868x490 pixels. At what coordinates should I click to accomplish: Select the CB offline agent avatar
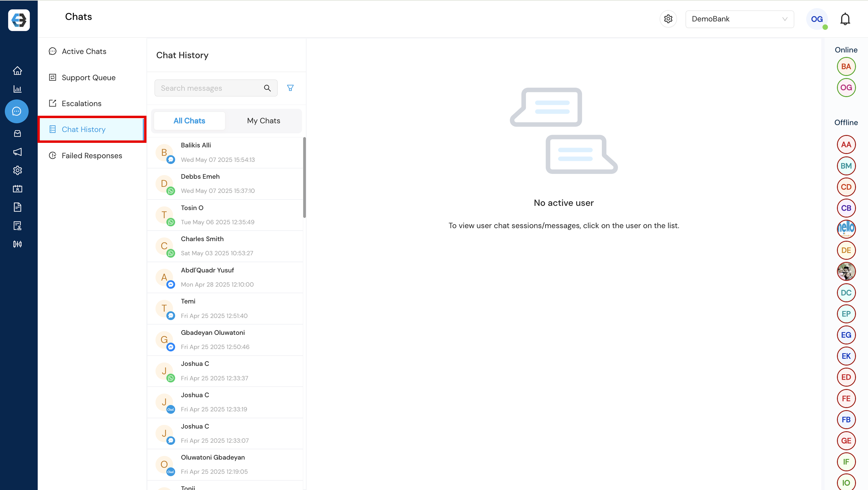(846, 208)
